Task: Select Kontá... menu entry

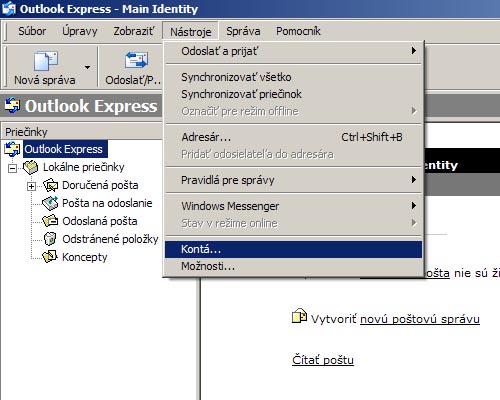Action: click(293, 249)
